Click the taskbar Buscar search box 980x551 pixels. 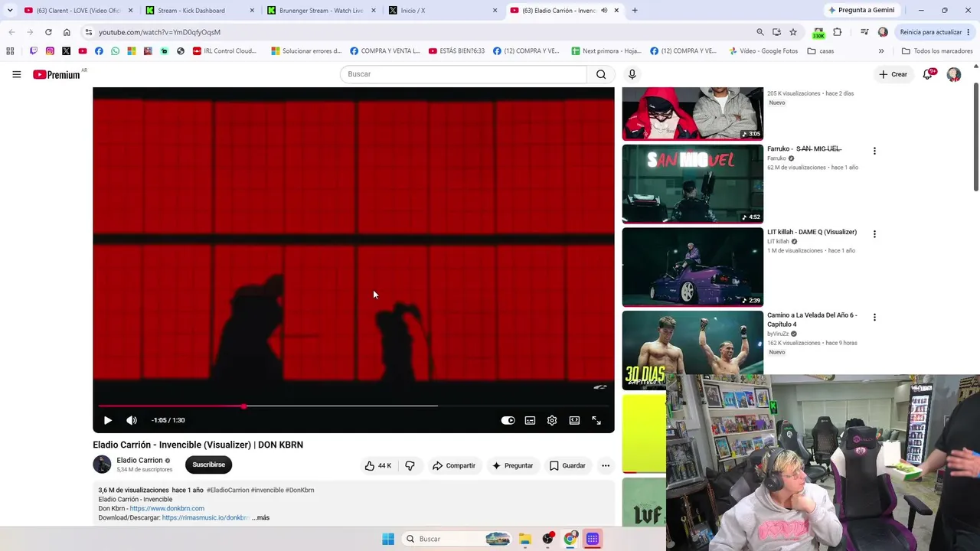(456, 539)
